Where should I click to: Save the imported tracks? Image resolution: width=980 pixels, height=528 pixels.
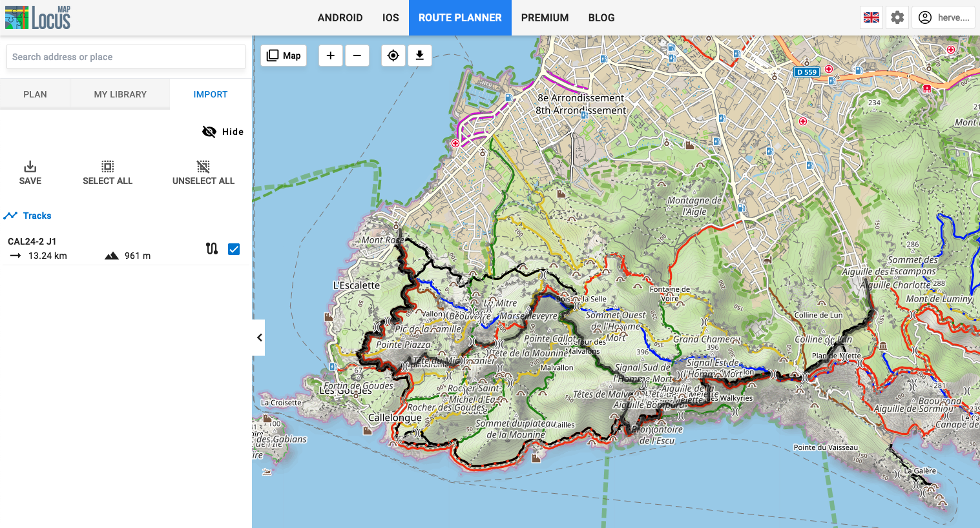30,173
